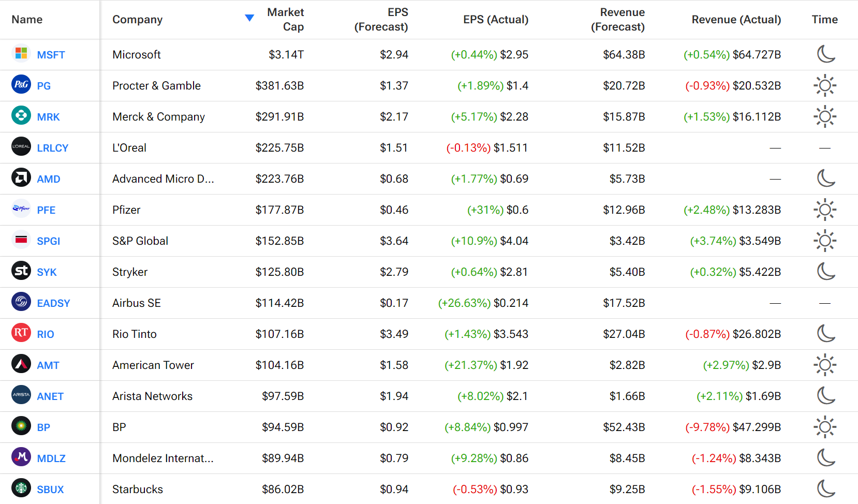Sort by EPS (Forecast) column header
858x504 pixels.
[381, 20]
